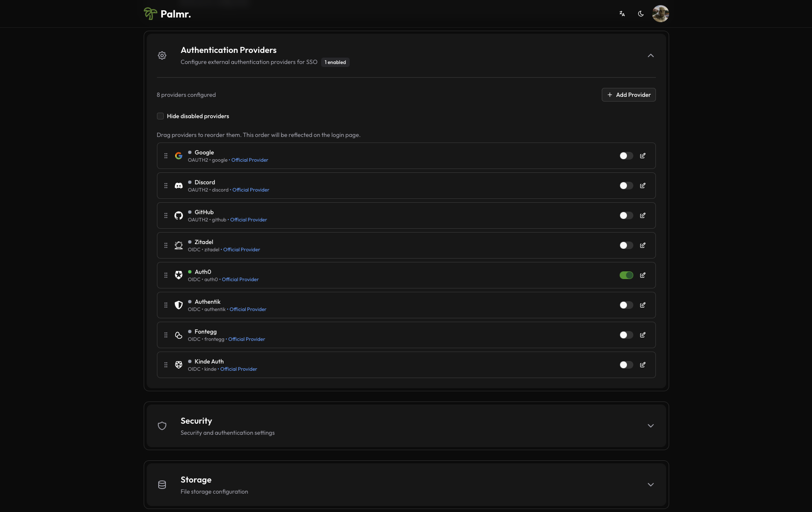Check Hide disabled providers checkbox
The image size is (812, 512).
click(x=160, y=116)
